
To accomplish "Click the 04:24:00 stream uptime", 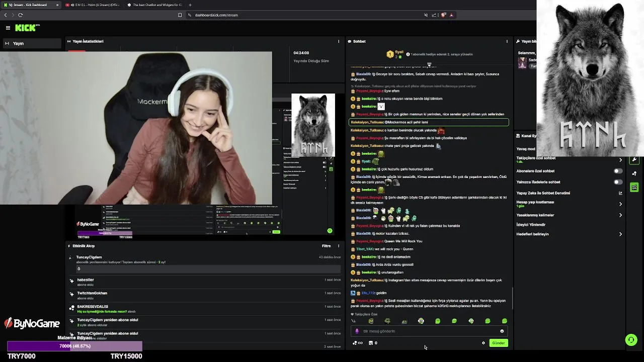I will (301, 53).
